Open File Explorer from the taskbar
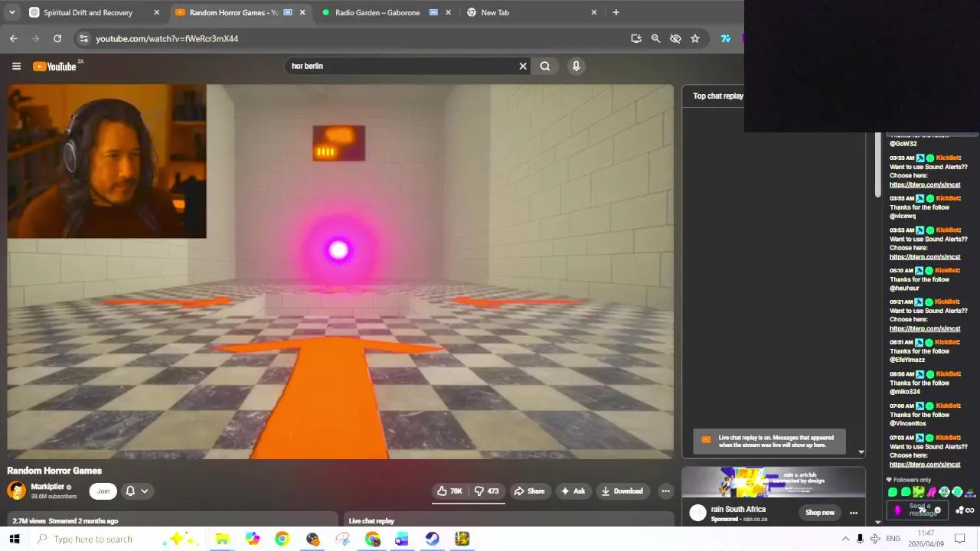The height and width of the screenshot is (551, 980). coord(222,539)
